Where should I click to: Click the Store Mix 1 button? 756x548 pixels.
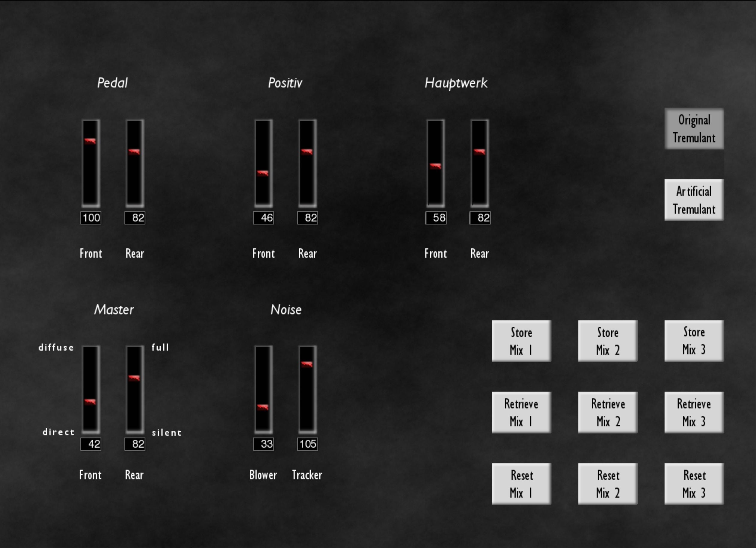click(x=521, y=341)
